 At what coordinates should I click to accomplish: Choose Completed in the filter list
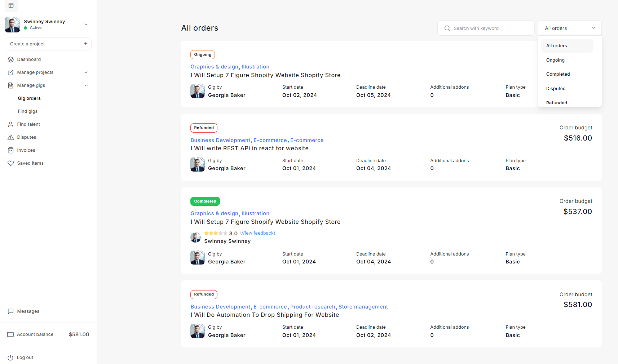point(558,74)
